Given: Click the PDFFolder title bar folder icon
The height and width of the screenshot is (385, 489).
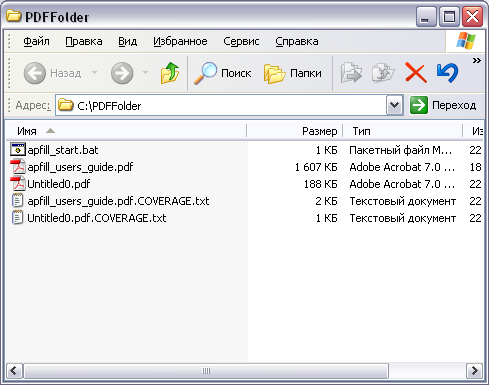Looking at the screenshot, I should (13, 15).
